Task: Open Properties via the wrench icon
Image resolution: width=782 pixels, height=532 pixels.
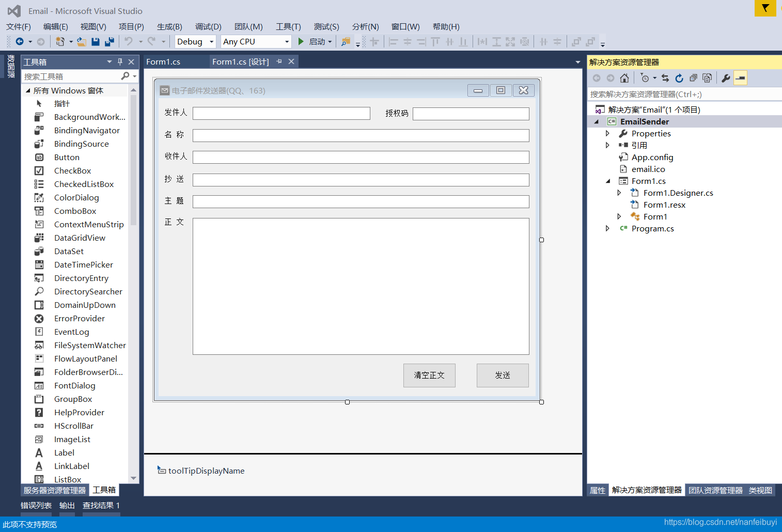Action: [726, 78]
